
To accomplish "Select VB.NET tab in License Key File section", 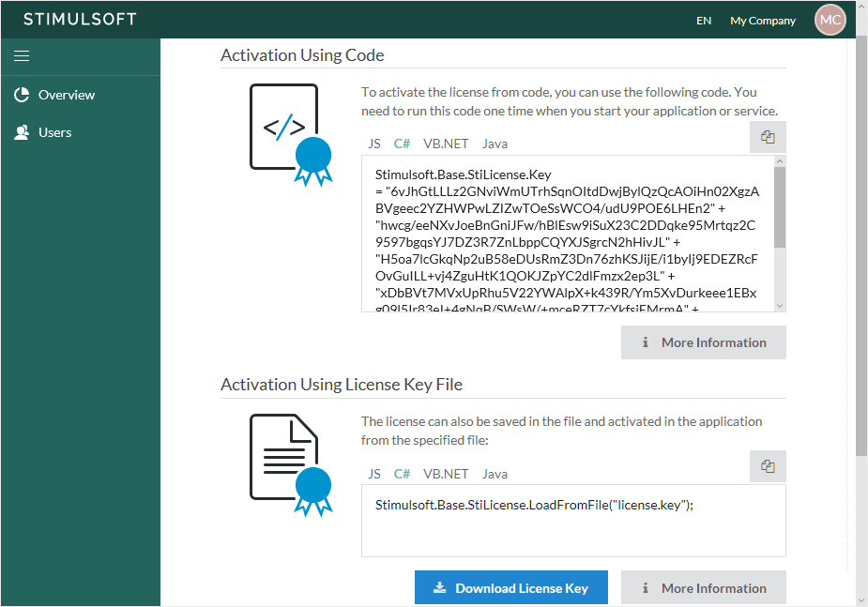I will click(x=446, y=474).
